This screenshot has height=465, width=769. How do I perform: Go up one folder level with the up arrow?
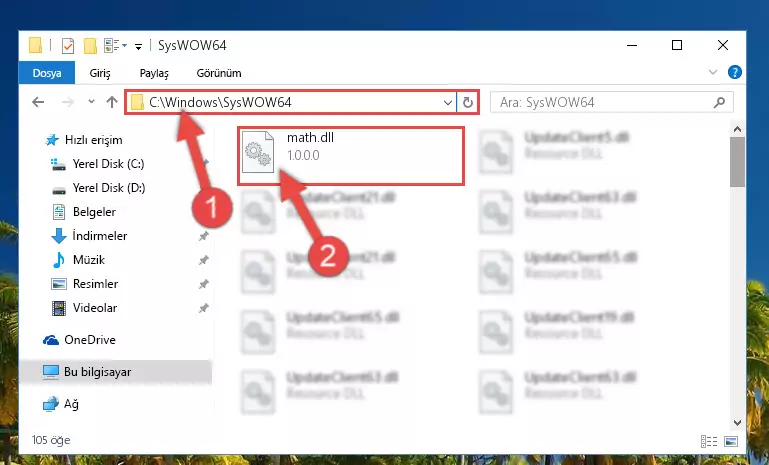pos(112,102)
